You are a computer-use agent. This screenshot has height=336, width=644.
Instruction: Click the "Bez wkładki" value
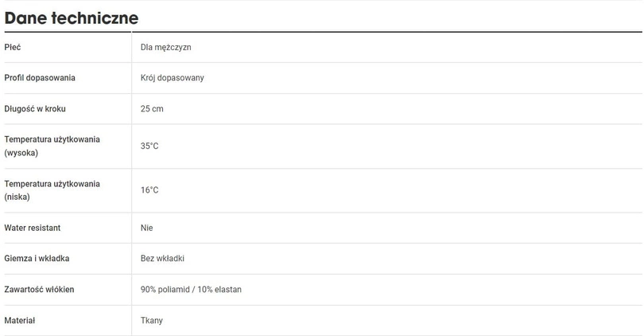pos(162,259)
